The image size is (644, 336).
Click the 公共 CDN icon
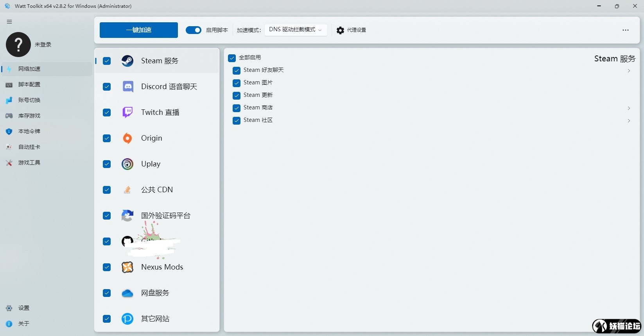coord(127,189)
